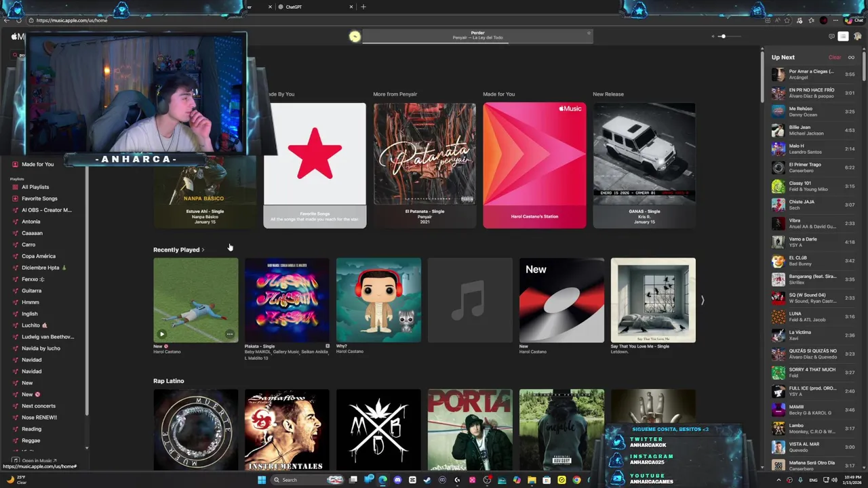This screenshot has height=488, width=868.
Task: Toggle autoplay infinity icon in Up Next
Action: pos(851,58)
